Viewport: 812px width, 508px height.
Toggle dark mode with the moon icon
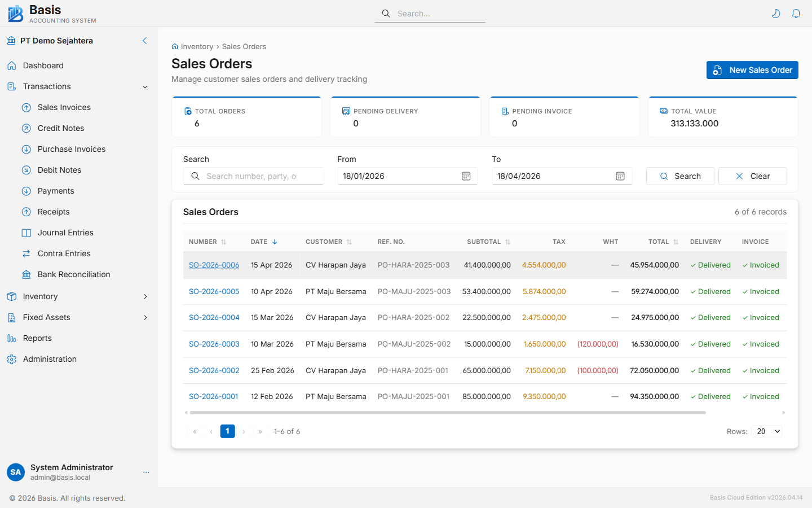click(x=776, y=14)
